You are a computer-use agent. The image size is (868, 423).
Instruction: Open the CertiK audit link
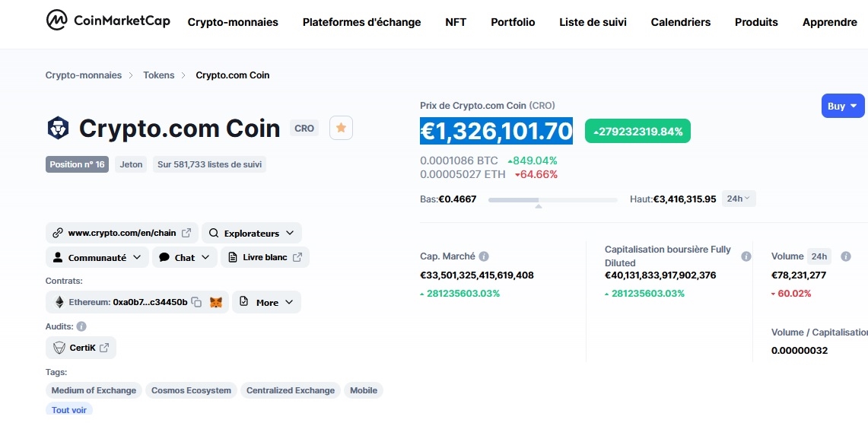click(x=81, y=348)
